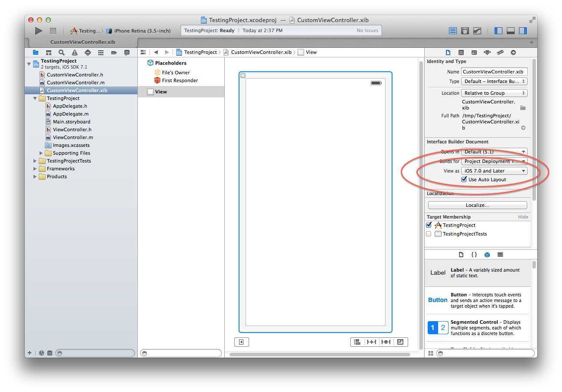The height and width of the screenshot is (392, 562).
Task: Expand the Products group
Action: [x=35, y=176]
